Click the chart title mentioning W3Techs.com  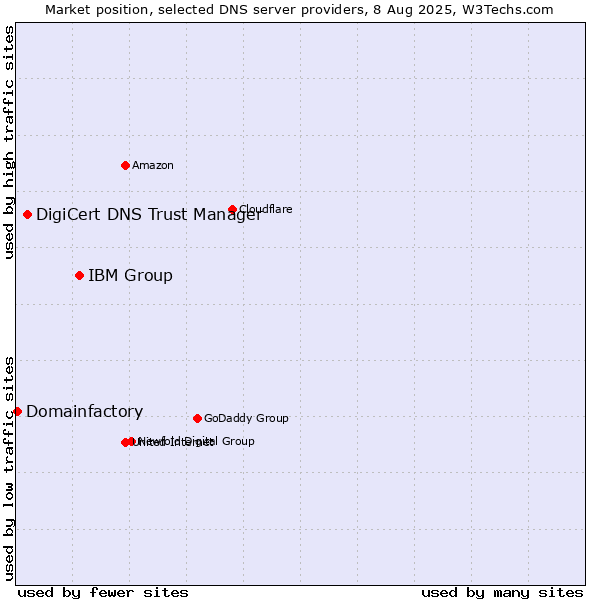[299, 10]
